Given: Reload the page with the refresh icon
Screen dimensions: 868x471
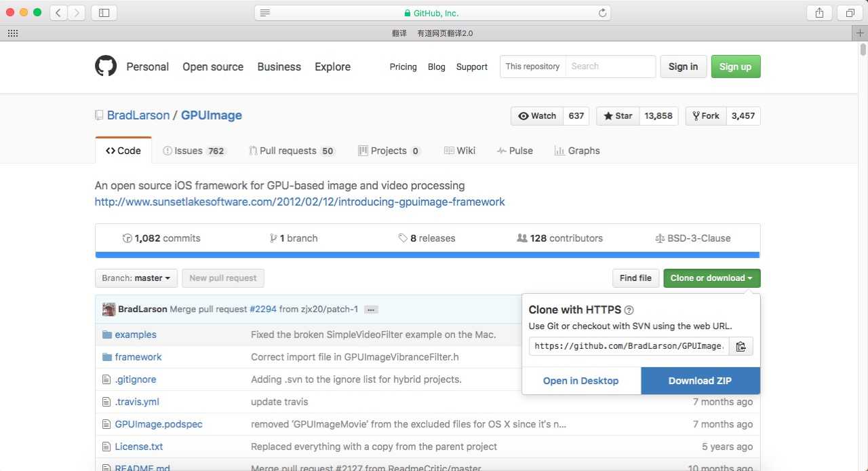Looking at the screenshot, I should 601,13.
